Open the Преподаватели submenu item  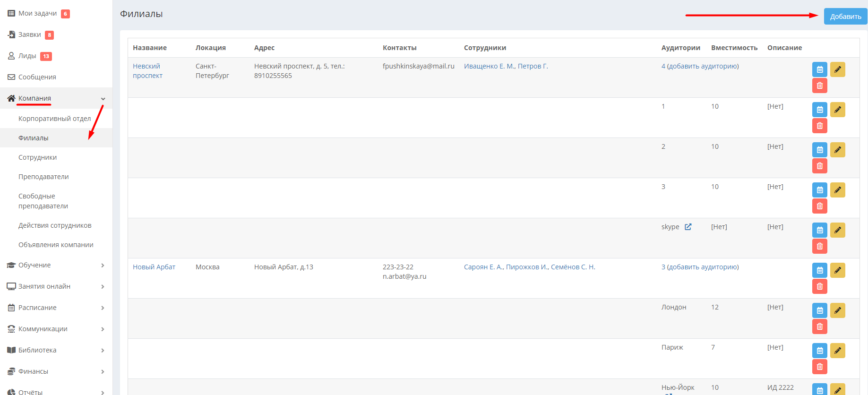pyautogui.click(x=43, y=177)
